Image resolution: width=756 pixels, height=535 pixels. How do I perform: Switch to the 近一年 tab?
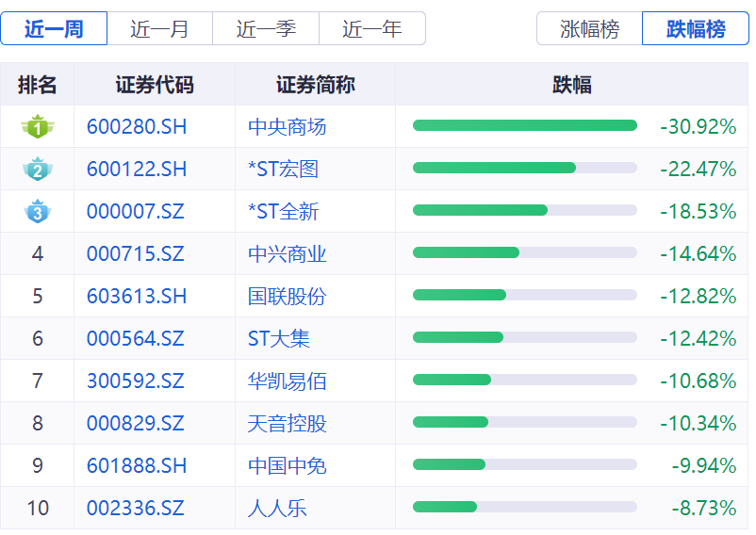click(x=372, y=29)
